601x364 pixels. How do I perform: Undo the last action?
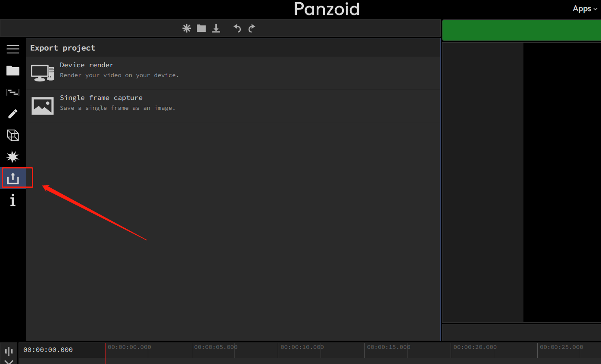pyautogui.click(x=237, y=28)
